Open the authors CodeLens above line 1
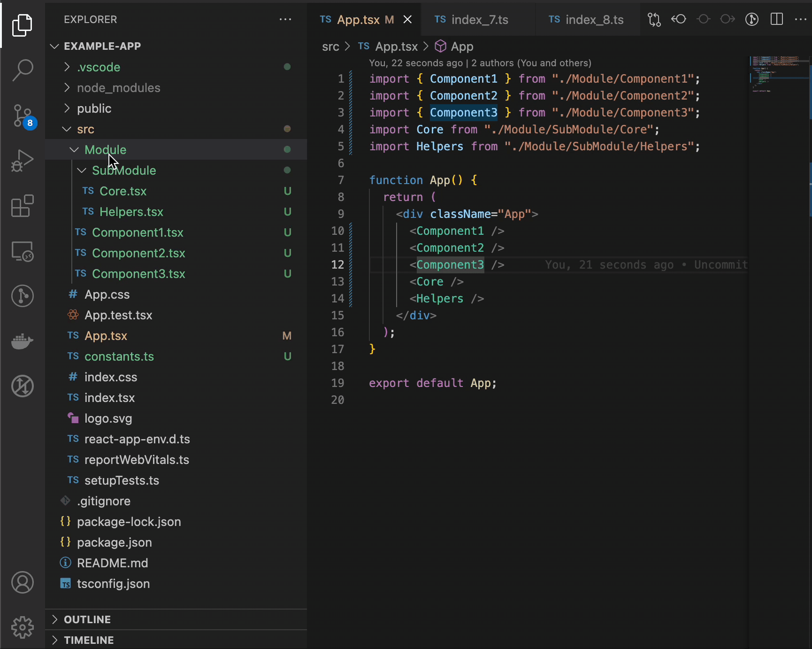The image size is (812, 649). (480, 63)
